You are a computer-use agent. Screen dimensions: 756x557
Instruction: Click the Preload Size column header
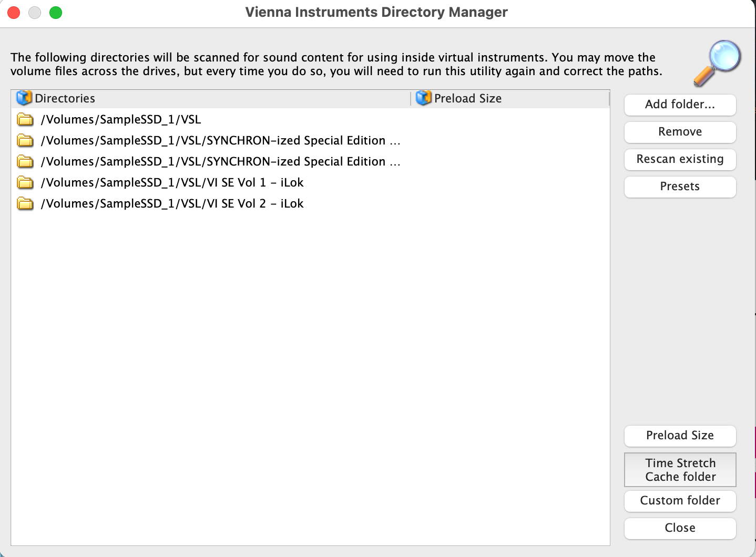coord(467,98)
